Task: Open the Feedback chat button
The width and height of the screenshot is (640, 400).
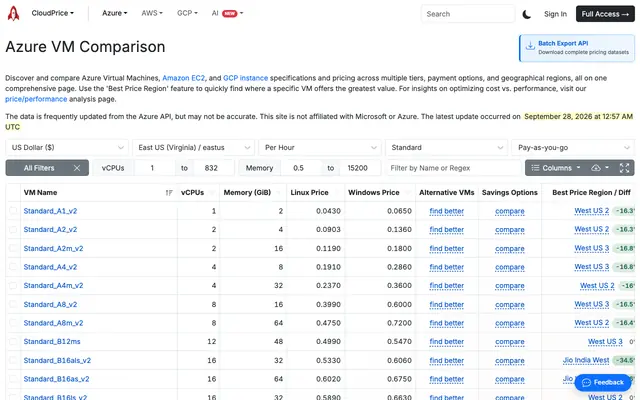Action: [x=603, y=382]
